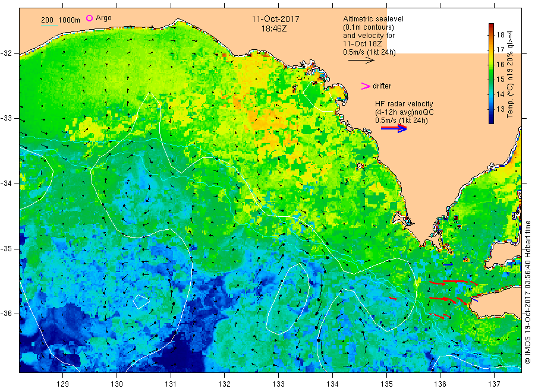Click the longitude axis label '135'
This screenshot has height=392, width=535.
(x=386, y=384)
